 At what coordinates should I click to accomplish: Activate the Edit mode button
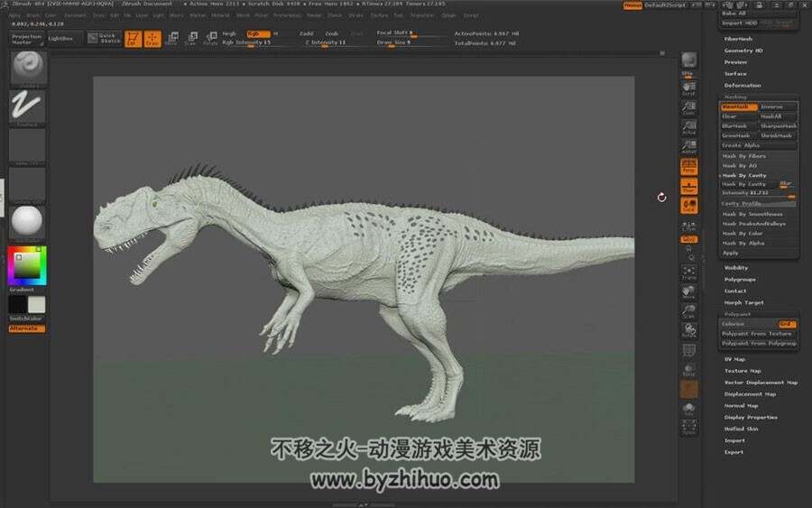[134, 39]
